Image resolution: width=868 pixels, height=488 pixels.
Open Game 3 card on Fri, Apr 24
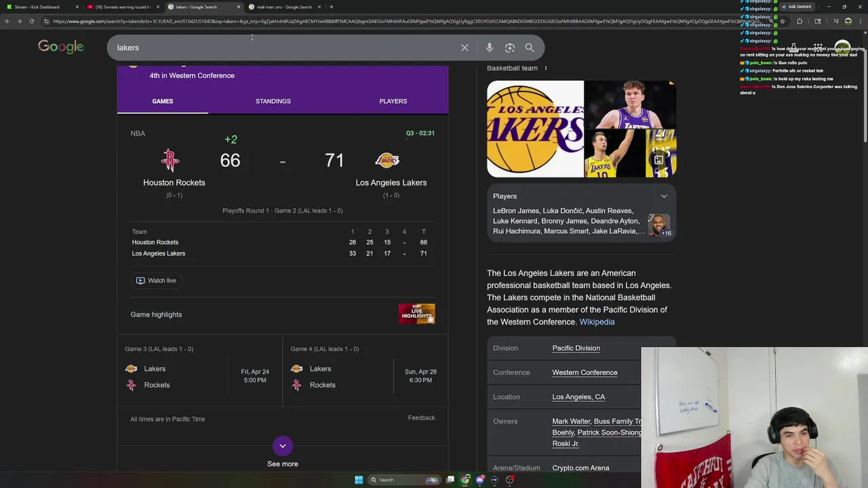[199, 371]
